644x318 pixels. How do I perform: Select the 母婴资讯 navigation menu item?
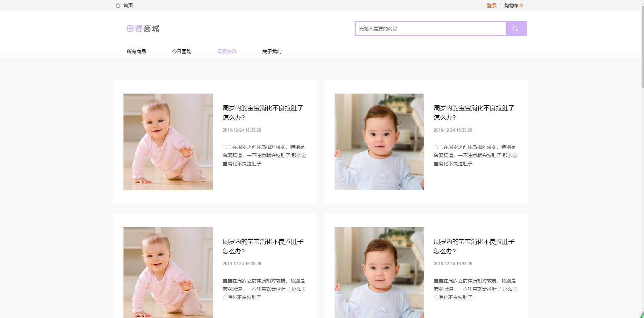click(x=227, y=51)
